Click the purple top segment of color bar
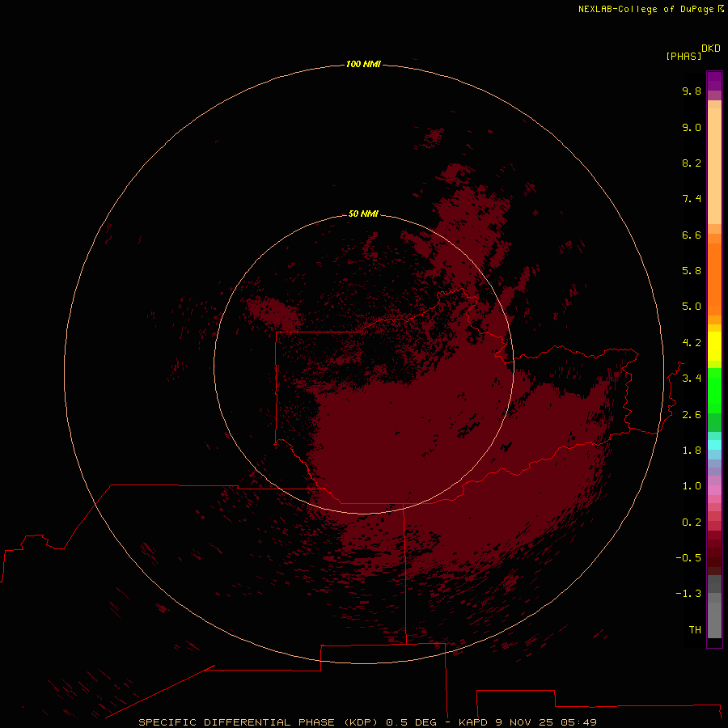 tap(714, 81)
